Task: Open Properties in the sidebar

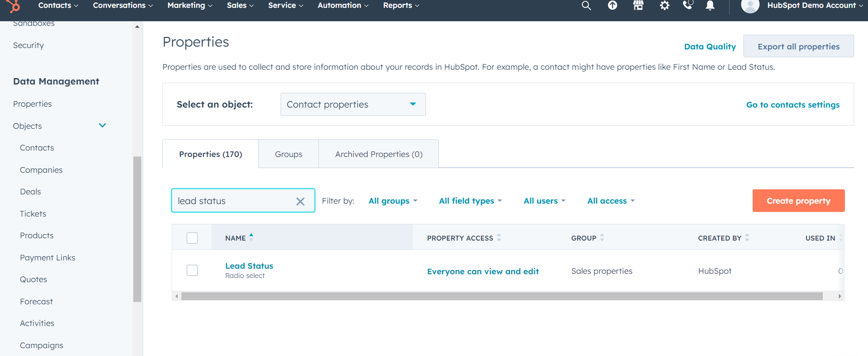Action: [32, 104]
